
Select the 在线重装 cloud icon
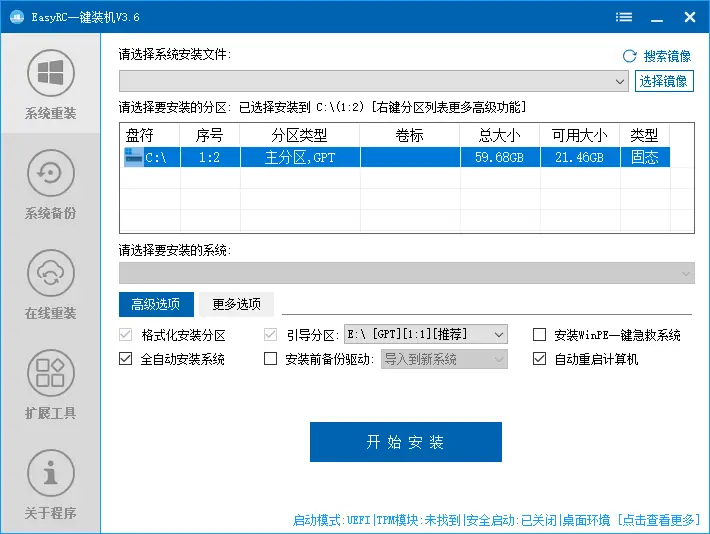[x=50, y=274]
